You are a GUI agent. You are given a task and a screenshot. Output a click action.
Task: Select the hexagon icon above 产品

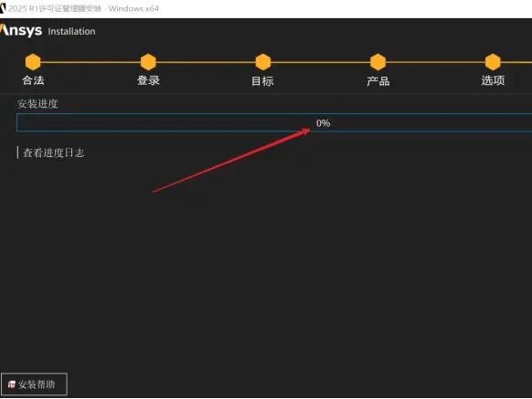click(x=378, y=62)
